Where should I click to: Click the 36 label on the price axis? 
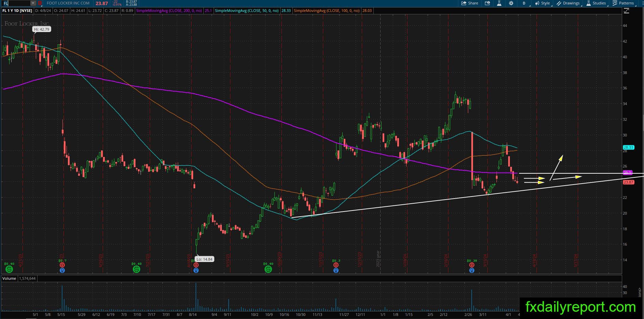pos(625,88)
